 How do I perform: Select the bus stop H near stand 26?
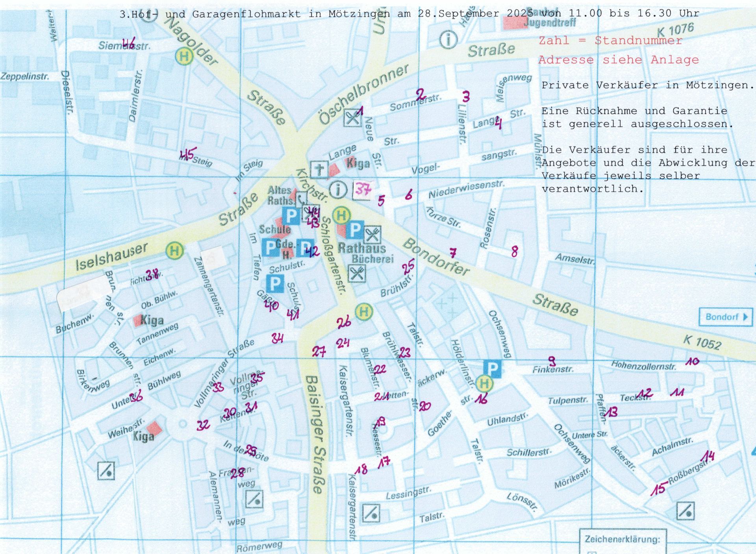(x=364, y=312)
